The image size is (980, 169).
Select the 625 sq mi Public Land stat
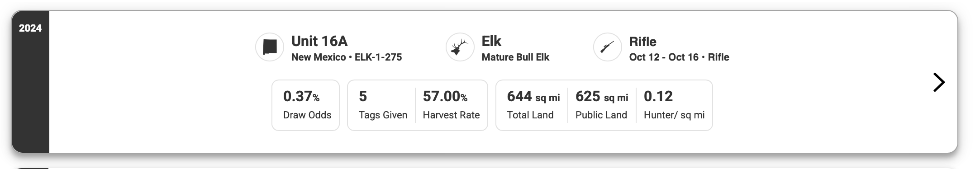point(602,105)
